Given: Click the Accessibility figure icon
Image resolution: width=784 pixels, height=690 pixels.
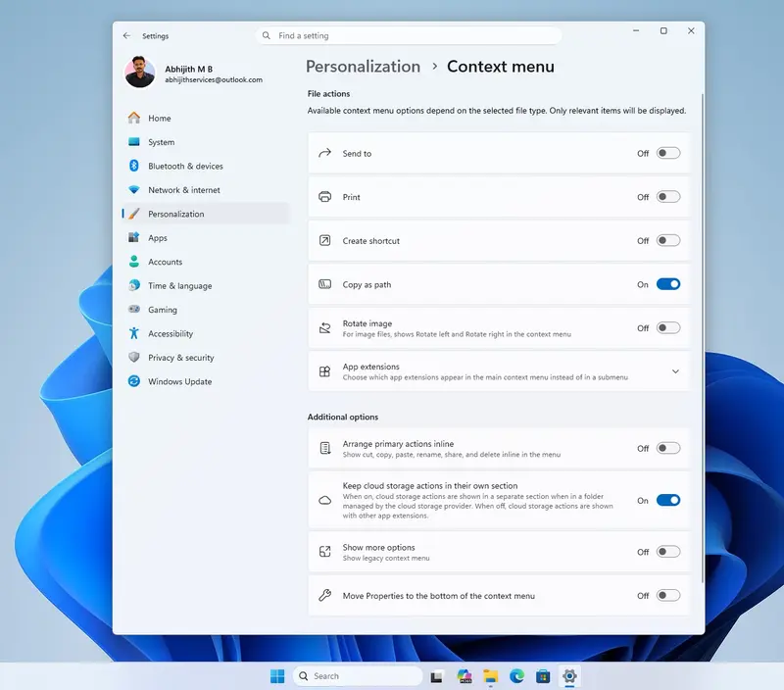Looking at the screenshot, I should click(134, 333).
